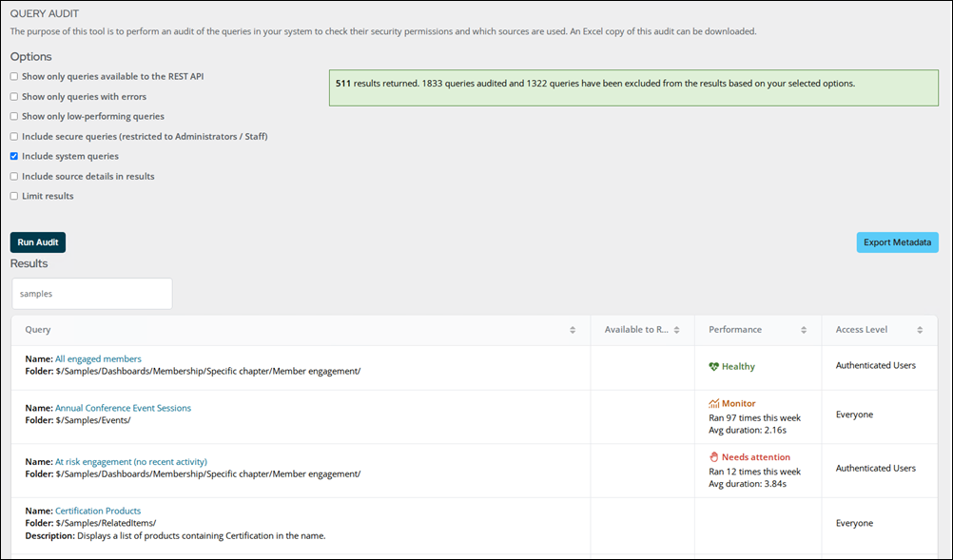Viewport: 953px width, 560px height.
Task: Sort by Query column arrows icon
Action: tap(572, 330)
